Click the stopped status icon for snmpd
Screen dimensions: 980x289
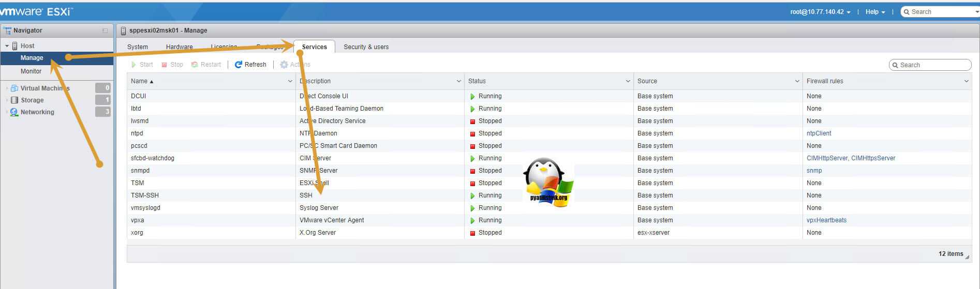point(472,171)
